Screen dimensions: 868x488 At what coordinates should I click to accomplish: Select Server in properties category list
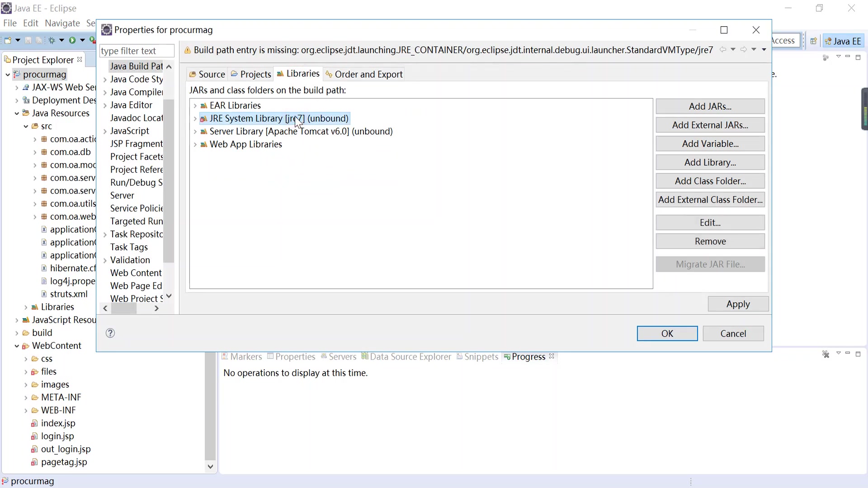(x=122, y=195)
